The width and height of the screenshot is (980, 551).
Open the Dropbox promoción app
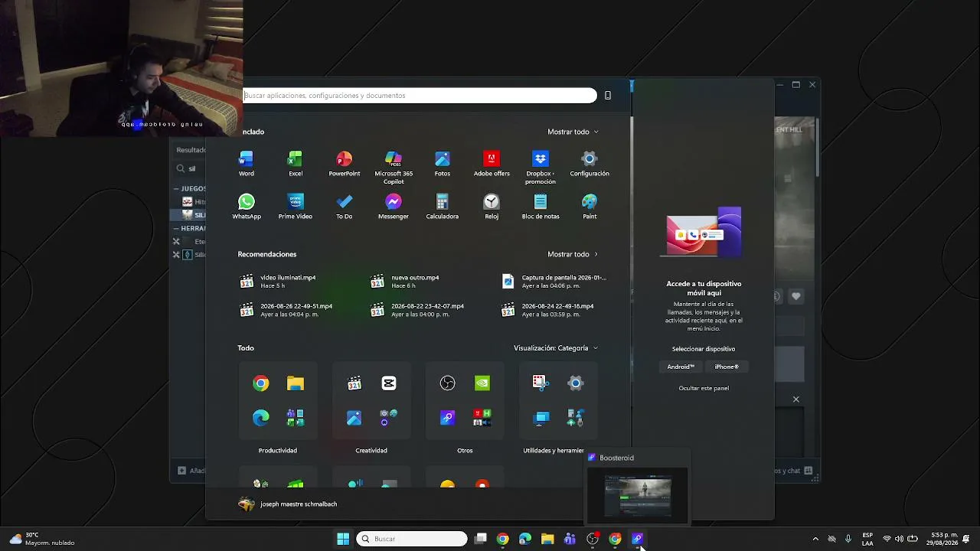[x=541, y=168]
